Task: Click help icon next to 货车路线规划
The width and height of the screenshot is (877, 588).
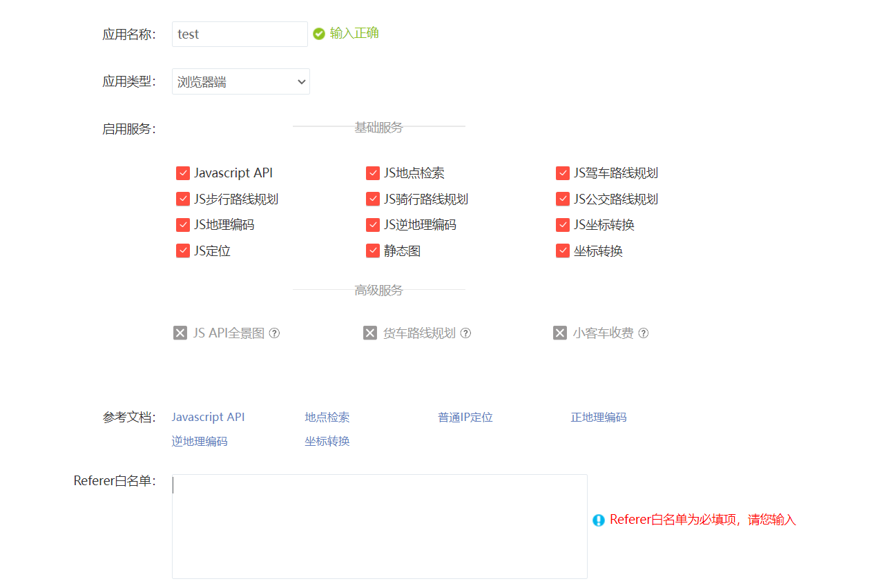Action: click(x=465, y=333)
